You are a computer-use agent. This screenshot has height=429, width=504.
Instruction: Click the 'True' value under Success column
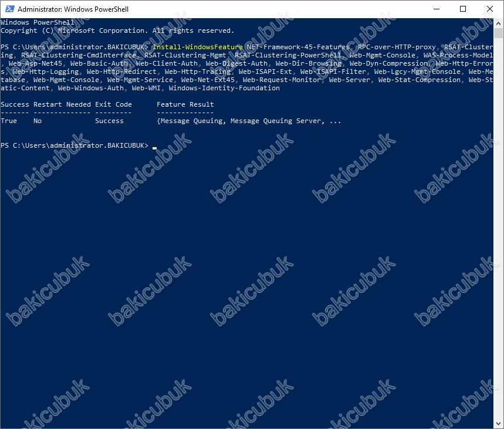click(x=9, y=121)
